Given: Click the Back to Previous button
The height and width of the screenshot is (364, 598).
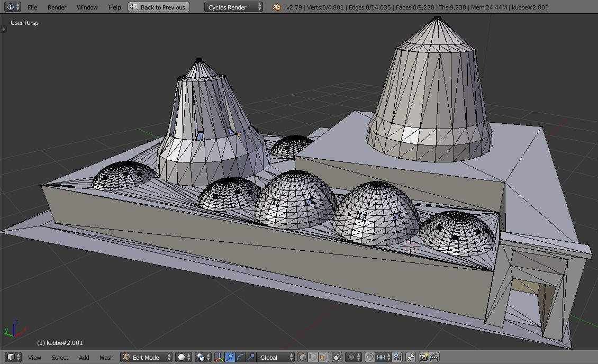Looking at the screenshot, I should pyautogui.click(x=159, y=7).
